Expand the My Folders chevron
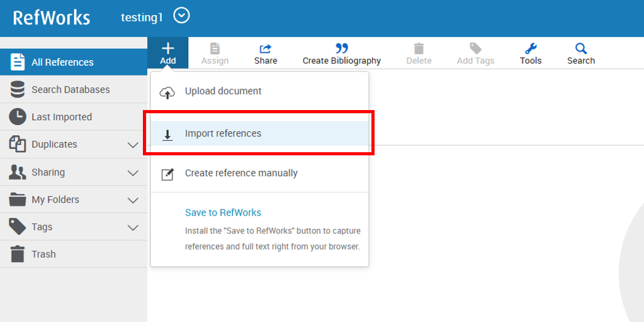Viewport: 644px width, 322px height. [133, 200]
